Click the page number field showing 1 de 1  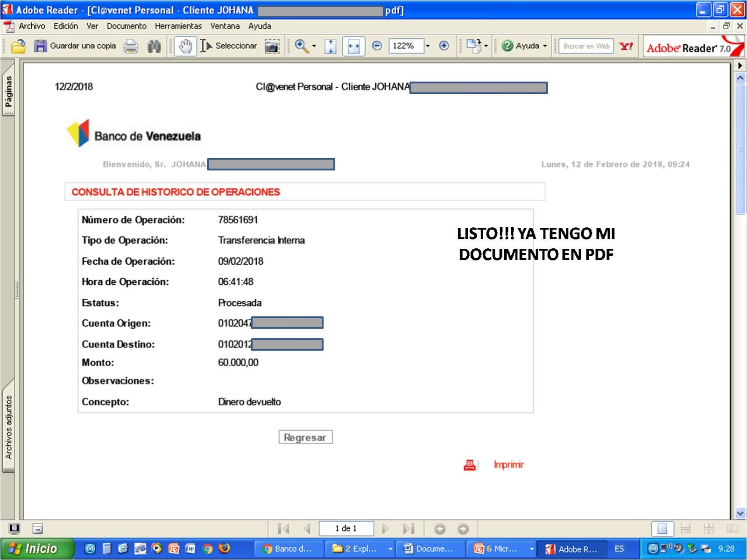coord(346,528)
